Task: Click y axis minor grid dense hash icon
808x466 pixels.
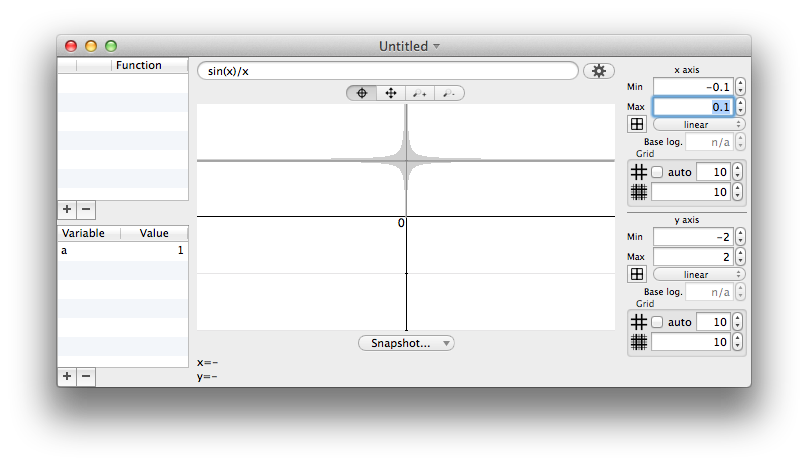Action: (638, 342)
